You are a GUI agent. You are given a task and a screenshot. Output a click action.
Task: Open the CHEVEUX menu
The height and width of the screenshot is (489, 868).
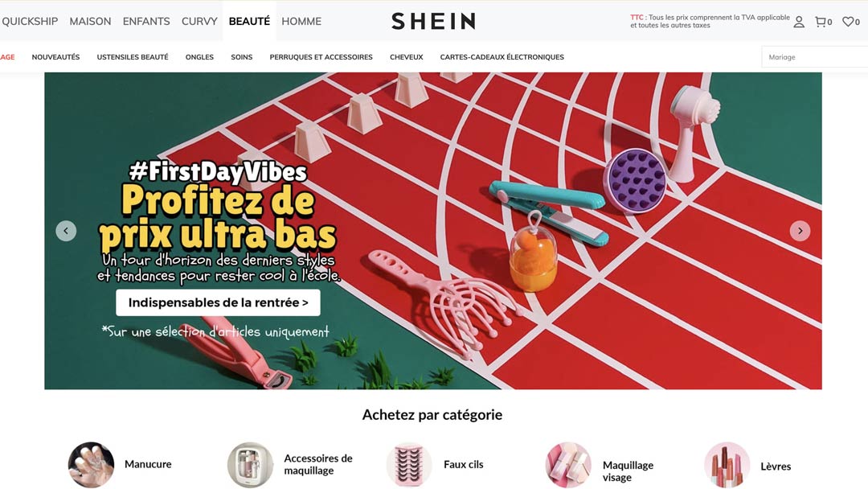click(407, 57)
